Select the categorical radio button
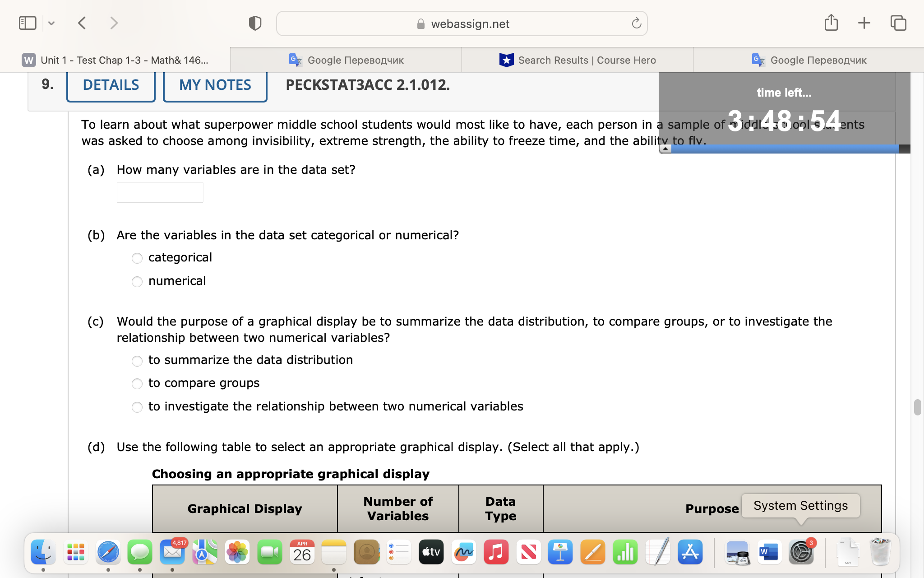The width and height of the screenshot is (924, 578). click(137, 258)
